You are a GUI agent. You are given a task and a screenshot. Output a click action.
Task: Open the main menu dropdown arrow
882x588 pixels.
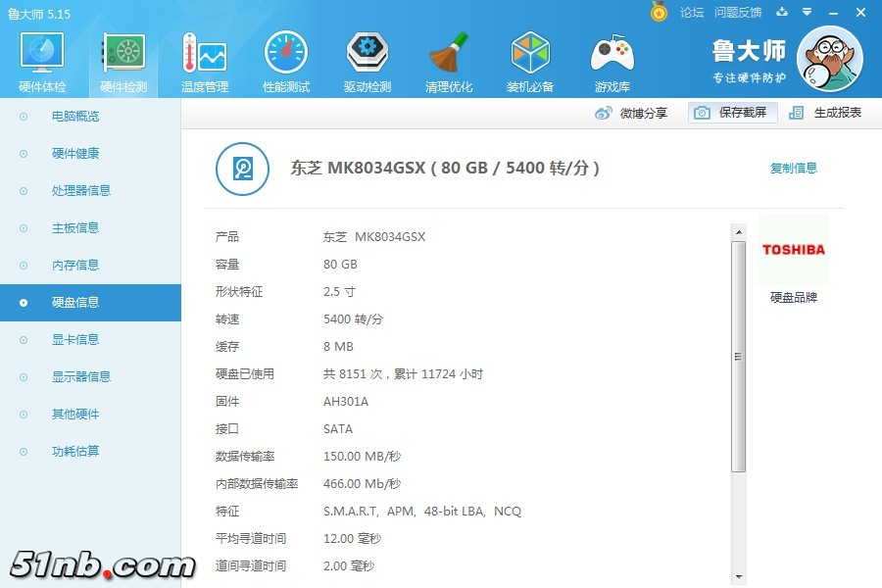(808, 12)
